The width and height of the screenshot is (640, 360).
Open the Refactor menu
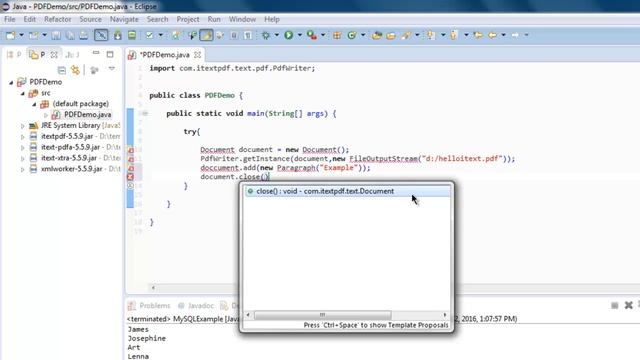pyautogui.click(x=58, y=19)
